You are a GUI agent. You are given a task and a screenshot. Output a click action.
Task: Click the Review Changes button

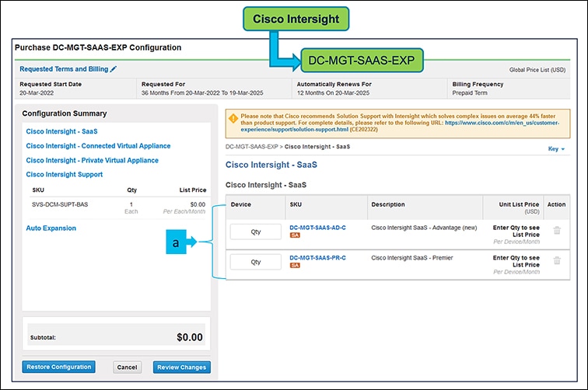point(181,367)
